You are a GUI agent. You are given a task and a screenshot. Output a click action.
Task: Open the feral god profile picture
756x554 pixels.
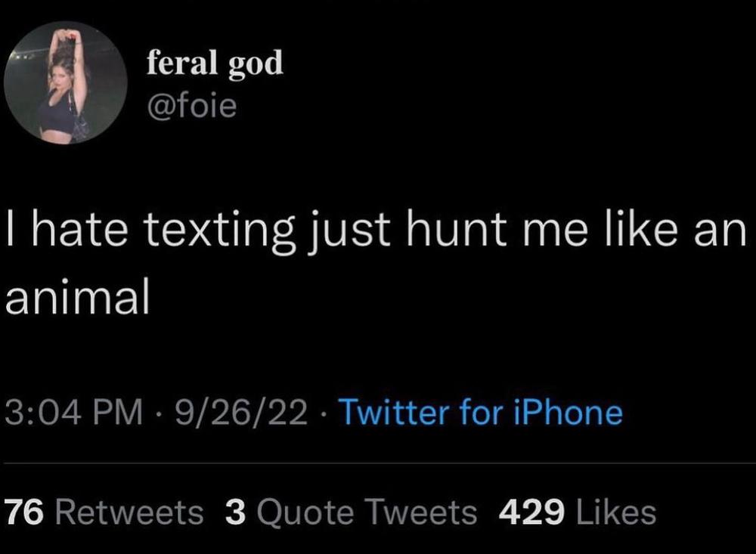pos(66,82)
